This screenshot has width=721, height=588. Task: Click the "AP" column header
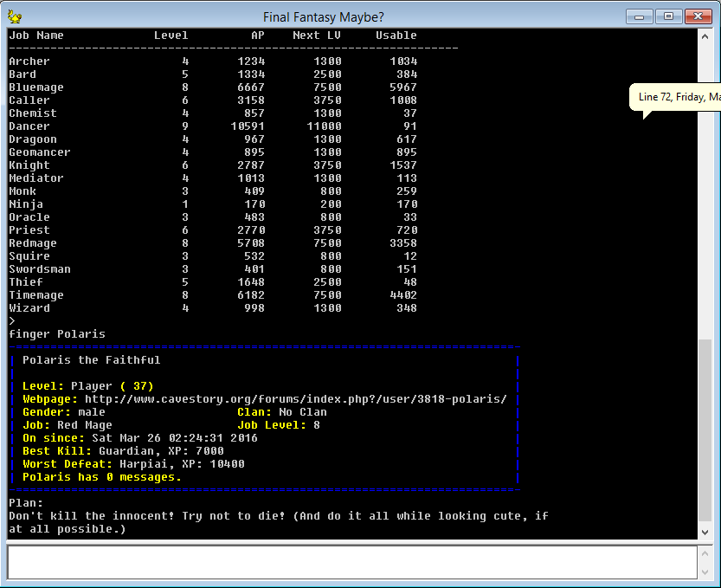pyautogui.click(x=258, y=36)
